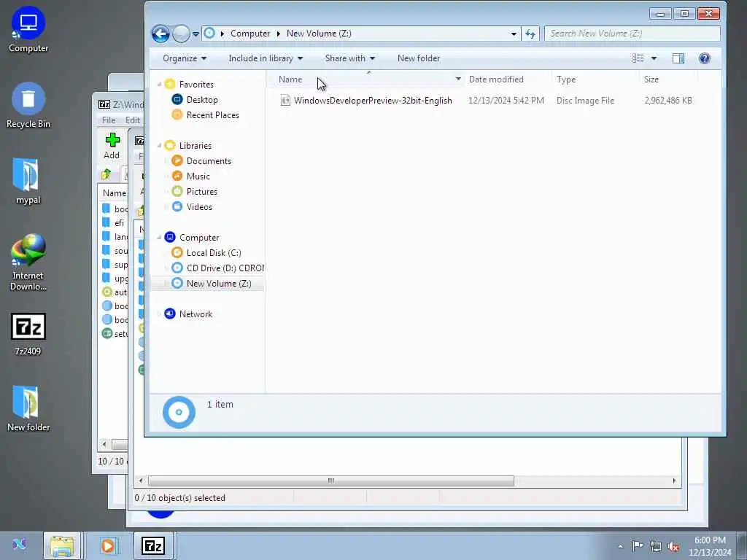The height and width of the screenshot is (560, 747).
Task: Open the Organize menu
Action: pyautogui.click(x=185, y=58)
